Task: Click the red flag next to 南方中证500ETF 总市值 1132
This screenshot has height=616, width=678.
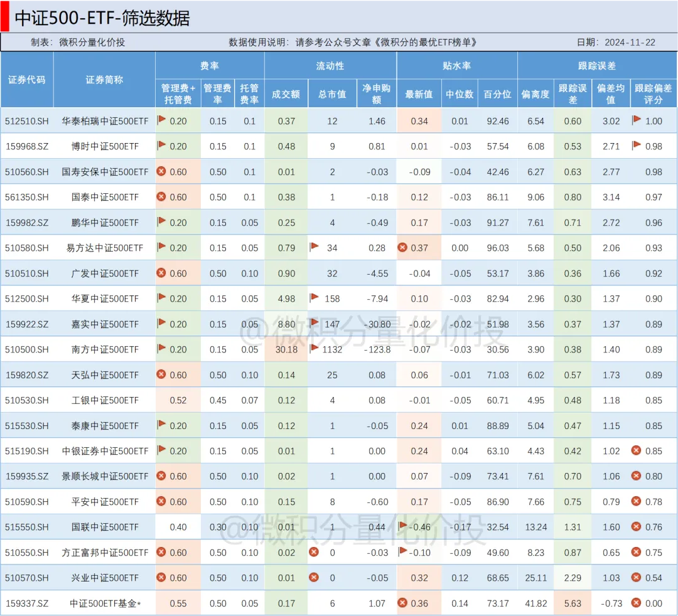Action: (x=314, y=348)
